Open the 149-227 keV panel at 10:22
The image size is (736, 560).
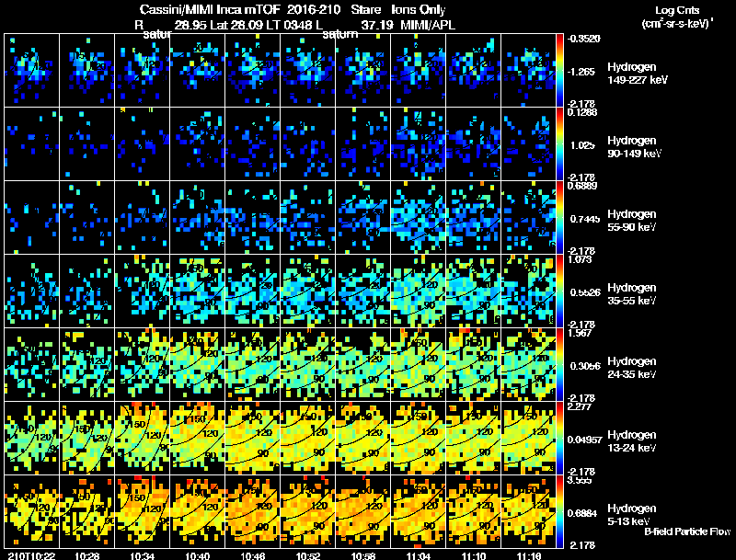(32, 71)
